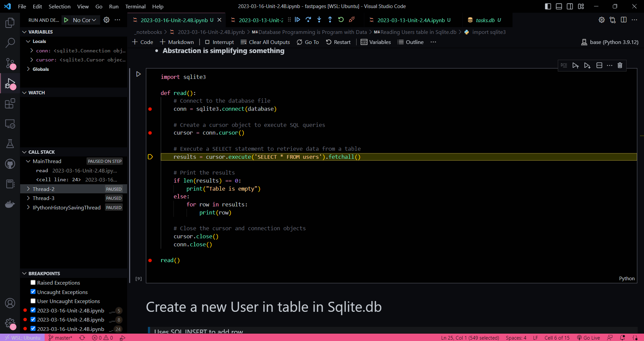Add a new Markdown cell
This screenshot has height=341, width=644.
177,42
